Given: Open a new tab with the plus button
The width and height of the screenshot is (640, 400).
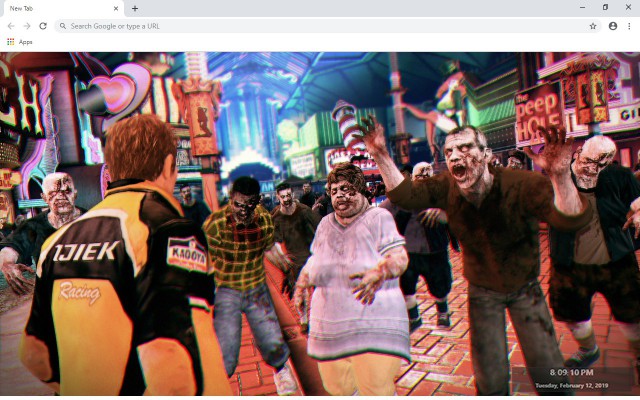Looking at the screenshot, I should coord(135,8).
